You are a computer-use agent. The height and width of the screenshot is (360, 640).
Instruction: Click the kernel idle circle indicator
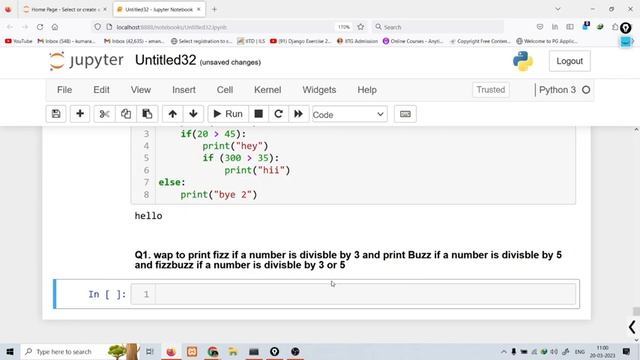(586, 90)
